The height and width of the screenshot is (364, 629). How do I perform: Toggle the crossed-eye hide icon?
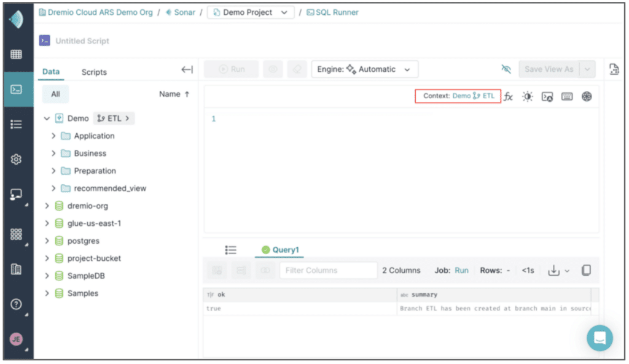[506, 69]
